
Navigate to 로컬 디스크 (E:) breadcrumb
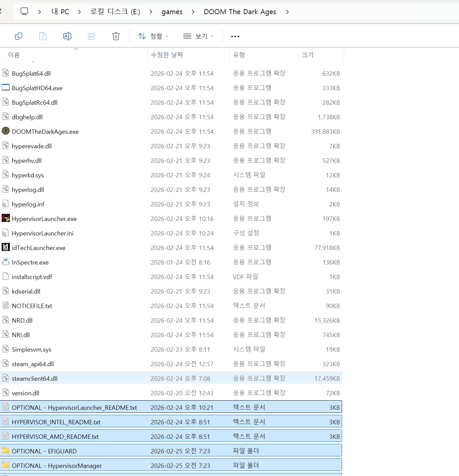pos(115,12)
